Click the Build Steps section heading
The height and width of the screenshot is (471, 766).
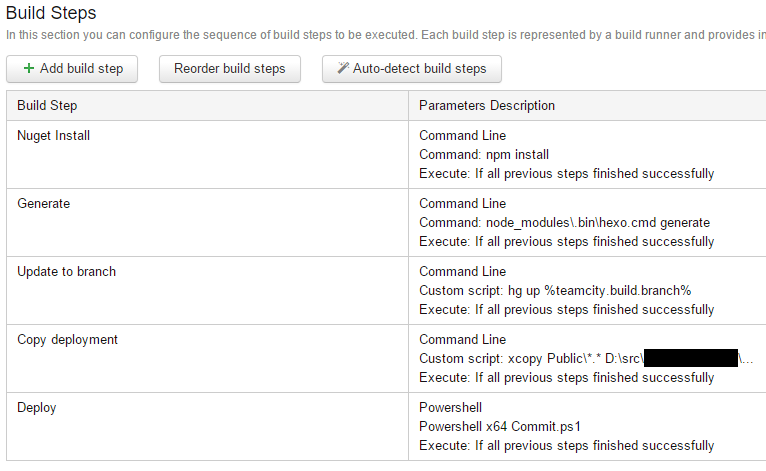point(51,13)
